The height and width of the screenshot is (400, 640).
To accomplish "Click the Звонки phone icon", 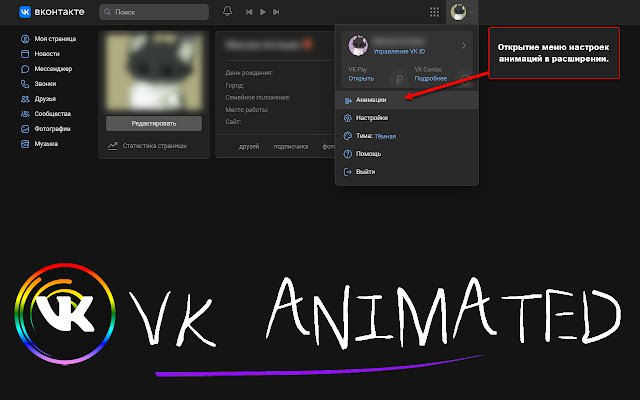I will [25, 84].
